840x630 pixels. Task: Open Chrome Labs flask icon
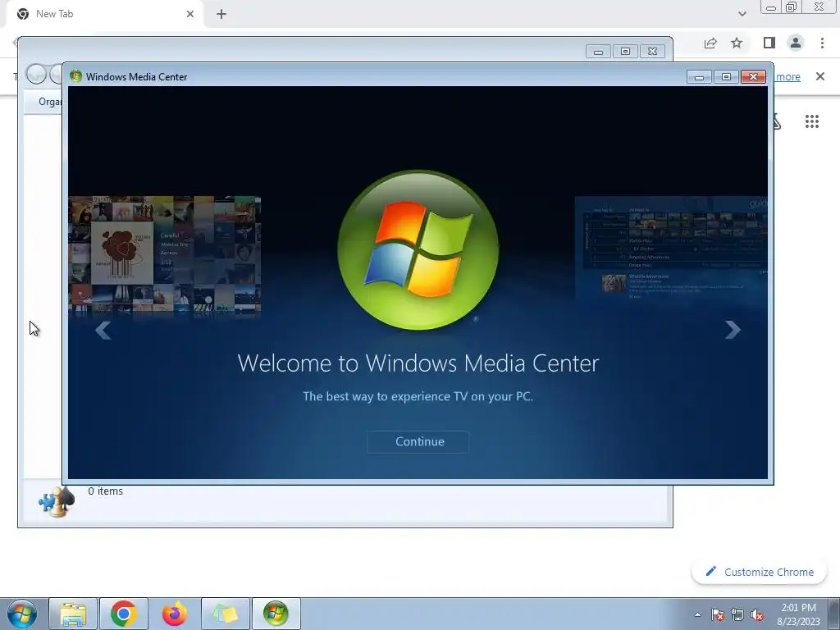point(777,121)
